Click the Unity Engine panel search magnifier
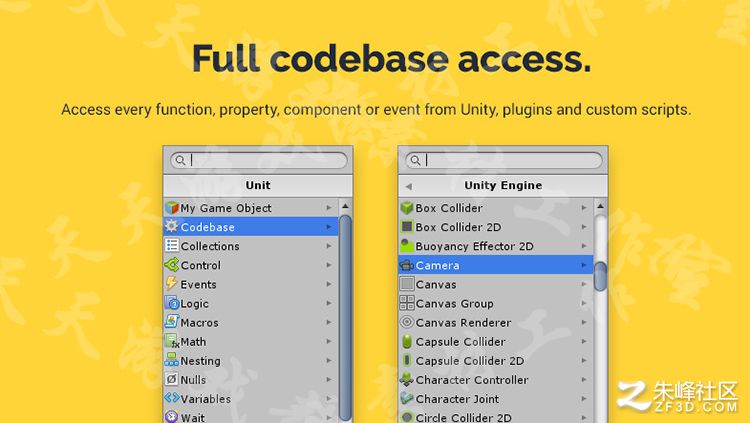This screenshot has width=750, height=423. click(x=415, y=160)
